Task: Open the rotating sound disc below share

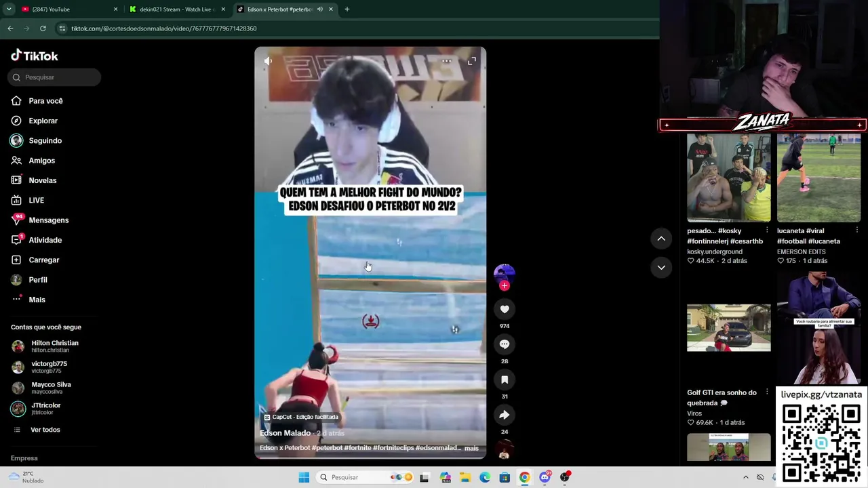Action: (504, 450)
